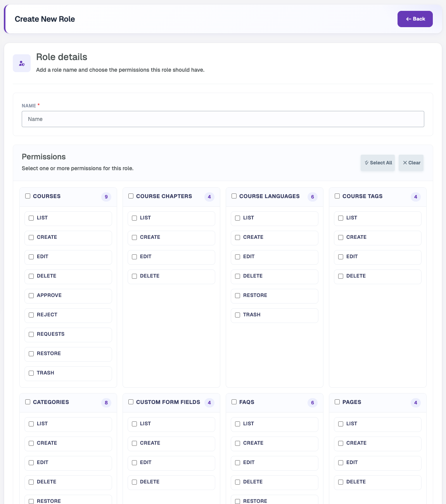The height and width of the screenshot is (504, 446).
Task: Check CREATE under FAQs
Action: pos(238,444)
